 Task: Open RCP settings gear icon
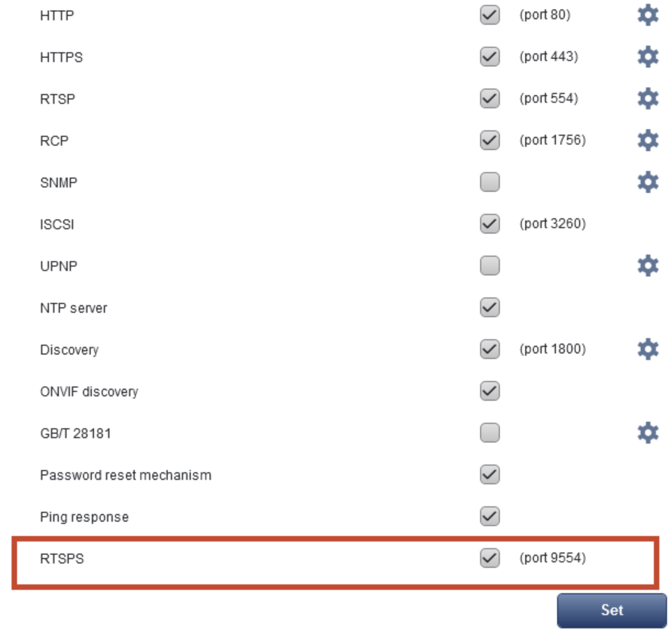[x=648, y=140]
